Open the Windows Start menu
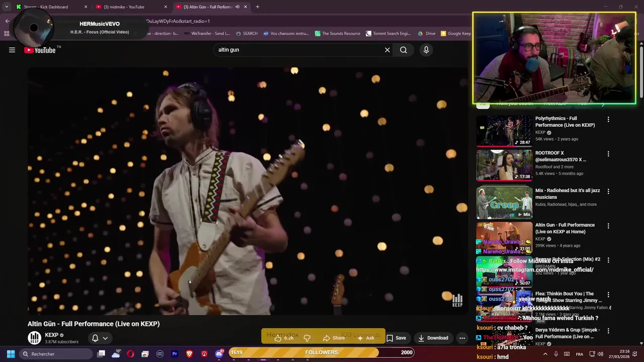The height and width of the screenshot is (362, 644). pos(11,354)
